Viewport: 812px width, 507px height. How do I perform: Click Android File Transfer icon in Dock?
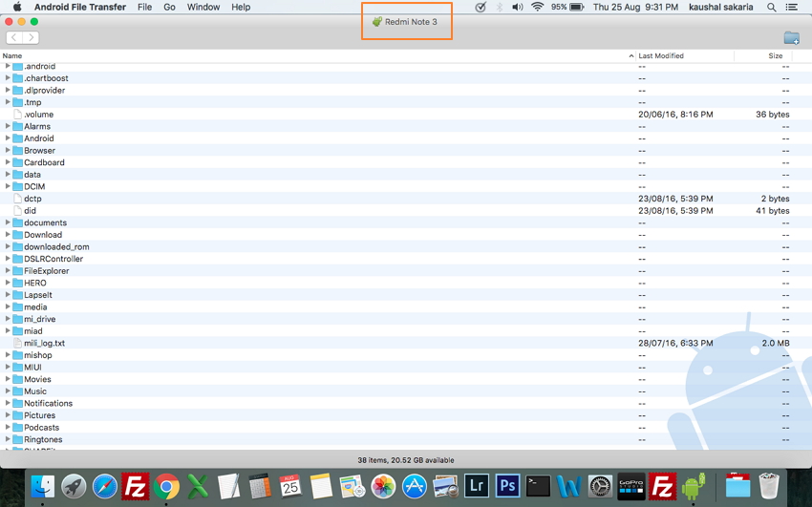694,486
